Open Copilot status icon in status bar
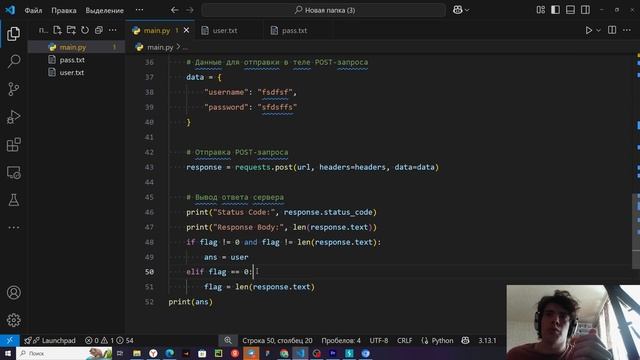This screenshot has width=640, height=360. pos(465,340)
